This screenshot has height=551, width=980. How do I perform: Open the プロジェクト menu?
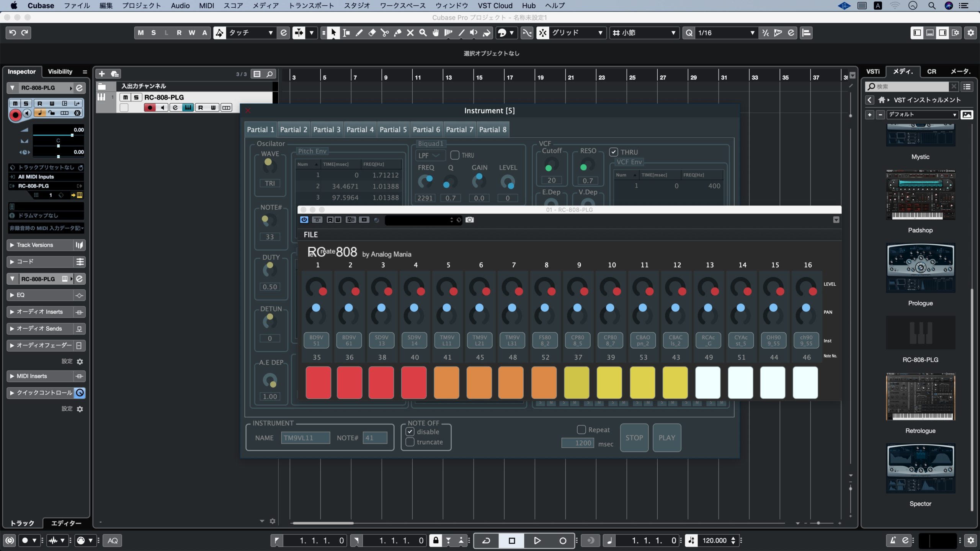(141, 6)
